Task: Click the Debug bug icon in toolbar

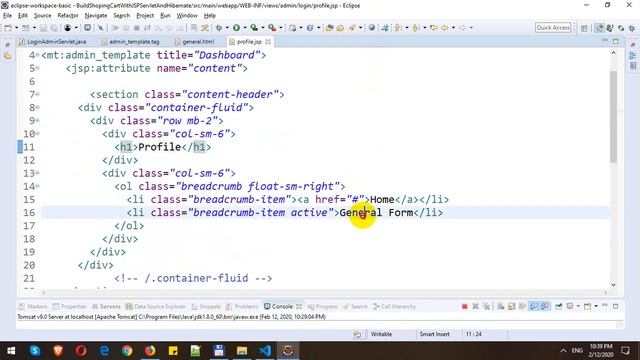Action: (x=219, y=28)
